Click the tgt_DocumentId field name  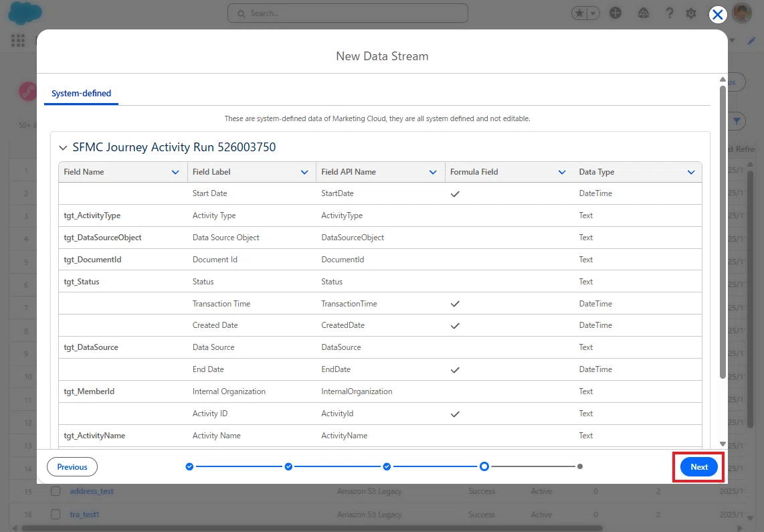point(92,260)
